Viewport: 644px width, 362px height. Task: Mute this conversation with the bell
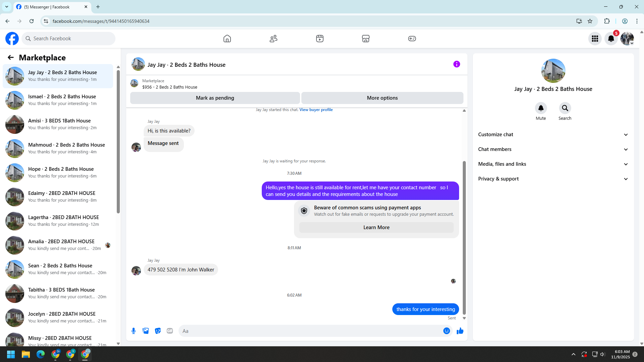(541, 108)
